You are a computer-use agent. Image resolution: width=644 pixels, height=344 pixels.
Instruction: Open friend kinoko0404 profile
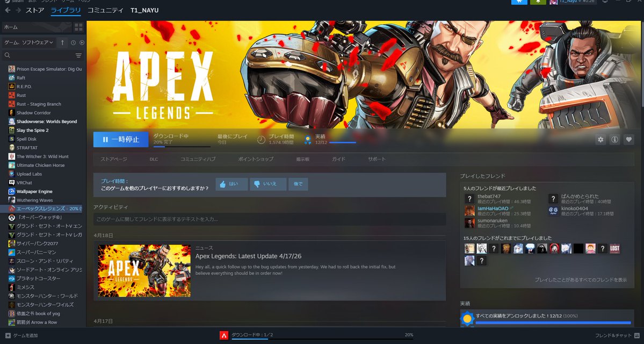point(575,209)
